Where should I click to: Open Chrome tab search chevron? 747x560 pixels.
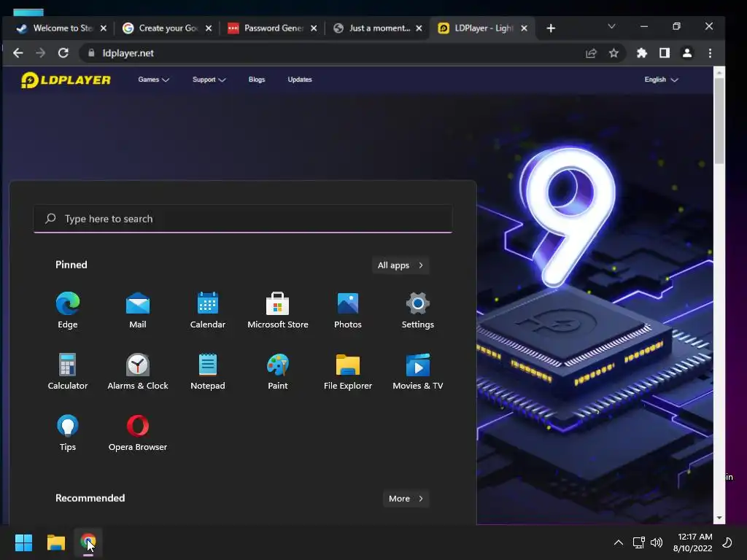pyautogui.click(x=611, y=26)
